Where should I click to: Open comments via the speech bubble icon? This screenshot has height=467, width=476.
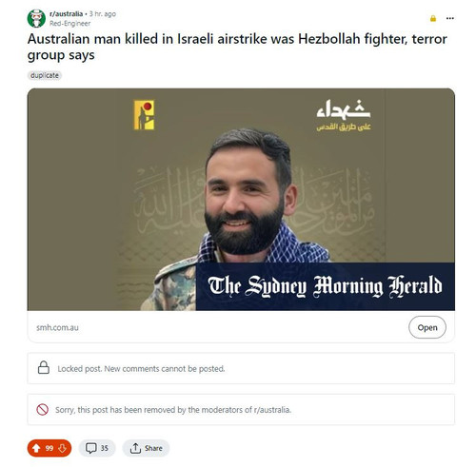pos(91,448)
